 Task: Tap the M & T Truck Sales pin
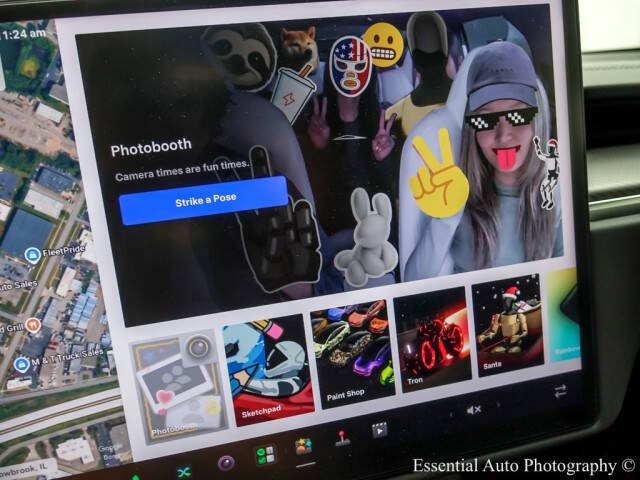pos(21,364)
